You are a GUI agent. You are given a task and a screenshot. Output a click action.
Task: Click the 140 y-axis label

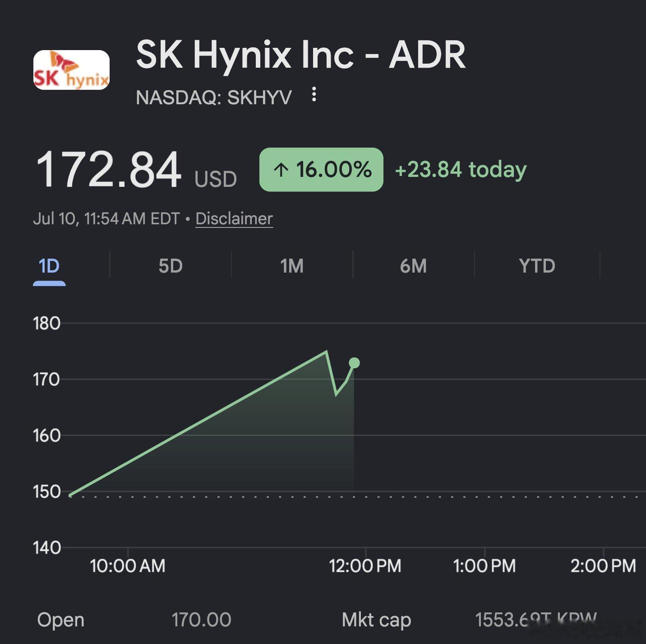click(46, 548)
